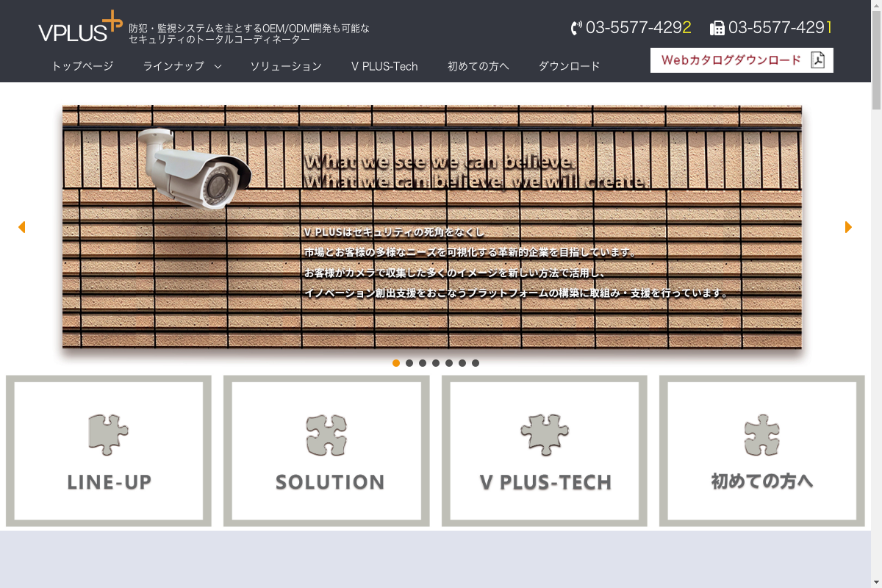Image resolution: width=882 pixels, height=588 pixels.
Task: Click the telephone icon beside 03-5577-4292
Action: tap(576, 28)
